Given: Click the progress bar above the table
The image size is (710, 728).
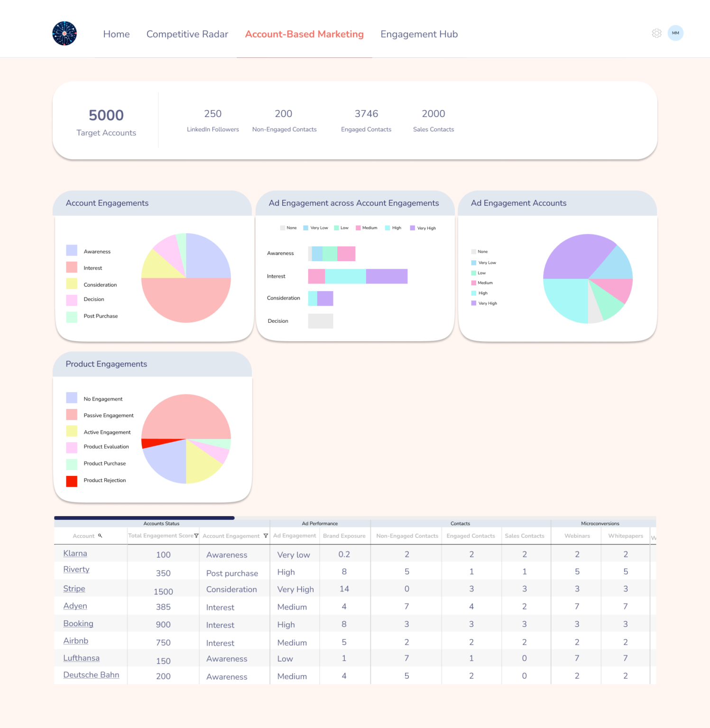Looking at the screenshot, I should 144,518.
